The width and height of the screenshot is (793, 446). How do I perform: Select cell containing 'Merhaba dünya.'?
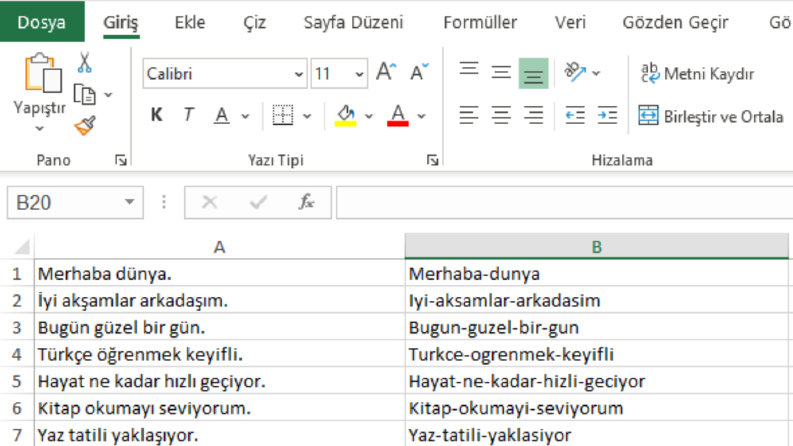pyautogui.click(x=219, y=274)
